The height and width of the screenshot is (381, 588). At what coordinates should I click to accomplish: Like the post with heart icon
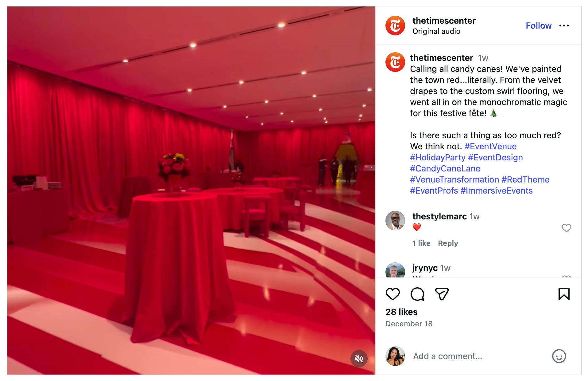point(393,294)
